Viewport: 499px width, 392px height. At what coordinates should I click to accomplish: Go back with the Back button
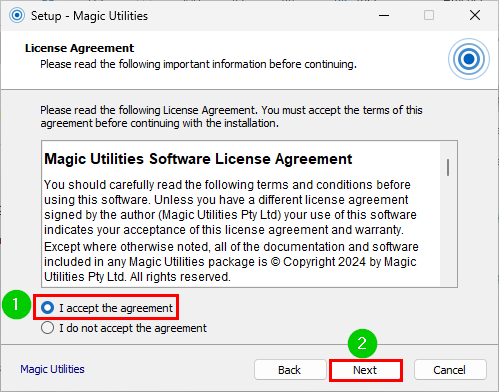pyautogui.click(x=290, y=370)
